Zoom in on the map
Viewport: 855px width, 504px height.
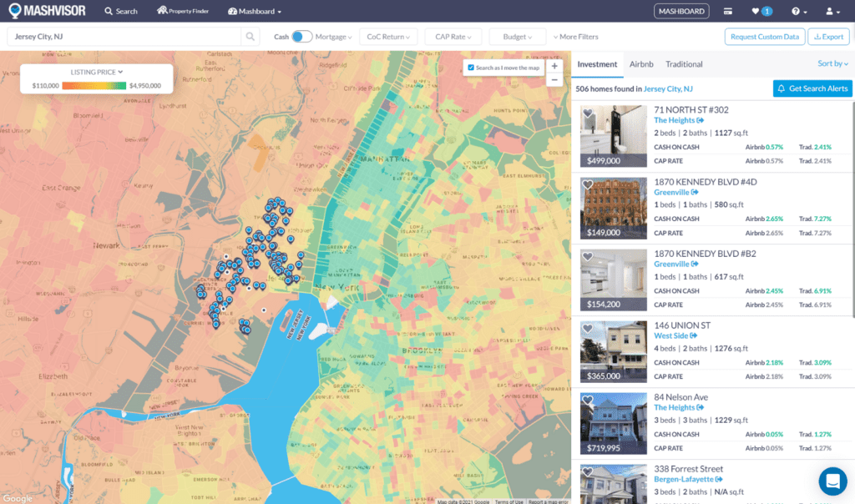coord(554,66)
